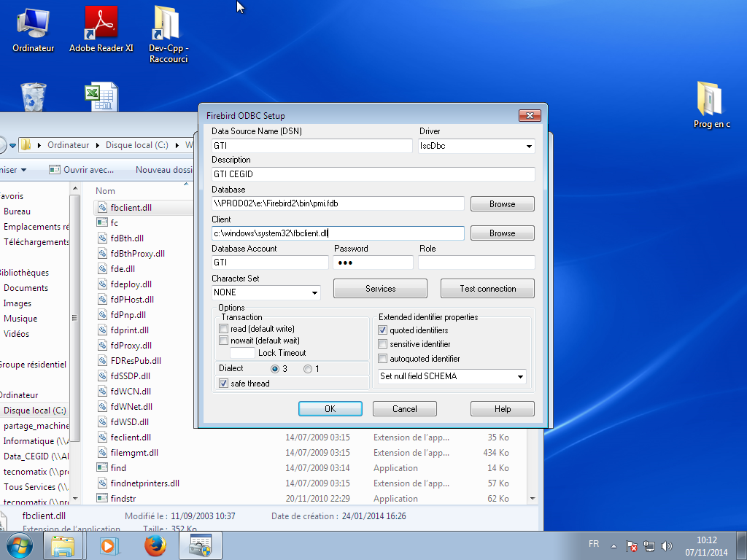
Task: Open the Driver IscDbc dropdown
Action: click(x=529, y=146)
